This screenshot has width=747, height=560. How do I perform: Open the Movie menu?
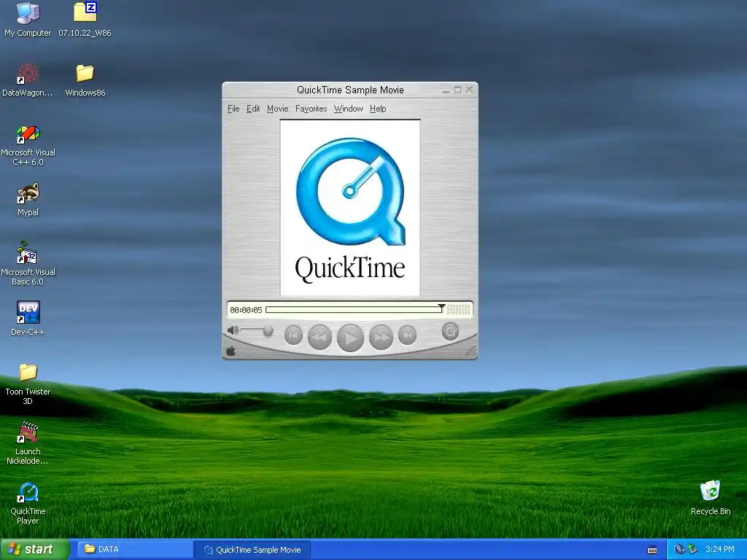click(278, 109)
